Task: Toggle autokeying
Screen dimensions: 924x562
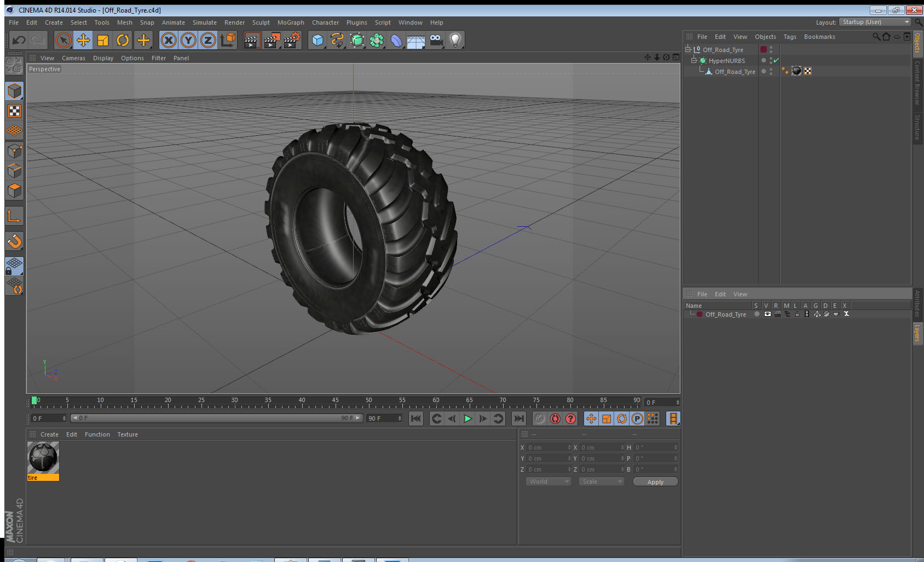Action: pos(555,418)
